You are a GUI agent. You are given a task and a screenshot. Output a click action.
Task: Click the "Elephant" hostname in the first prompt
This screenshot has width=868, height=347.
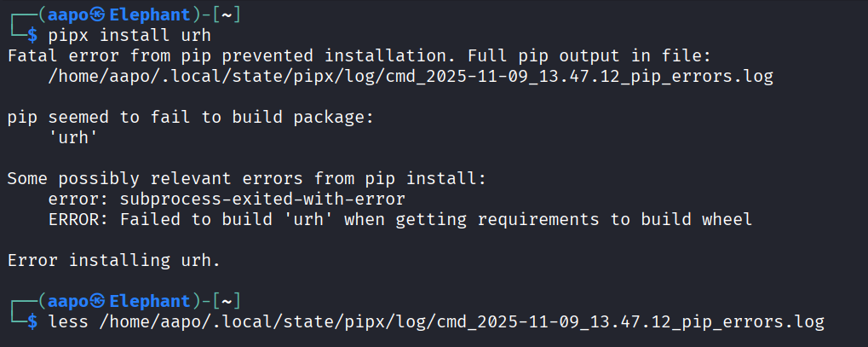tap(148, 14)
